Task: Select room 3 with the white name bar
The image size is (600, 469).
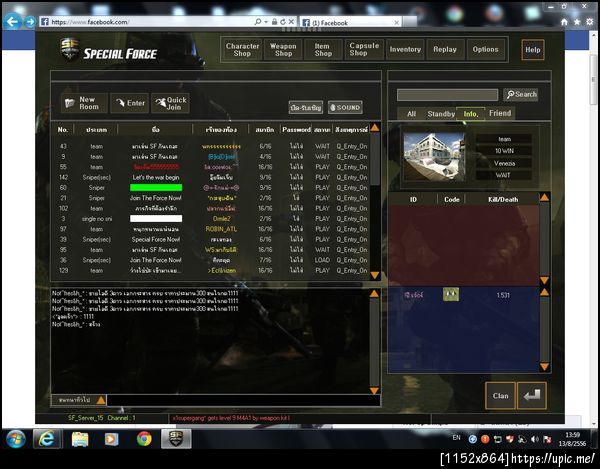Action: coord(212,219)
